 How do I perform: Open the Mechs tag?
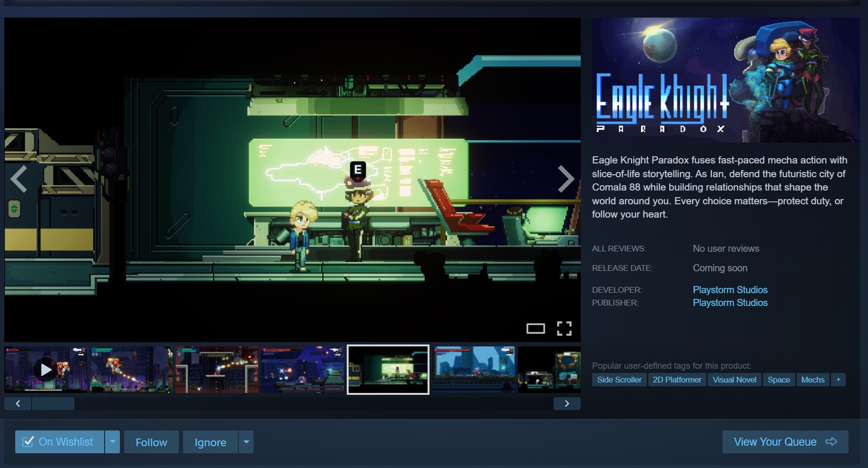click(813, 380)
